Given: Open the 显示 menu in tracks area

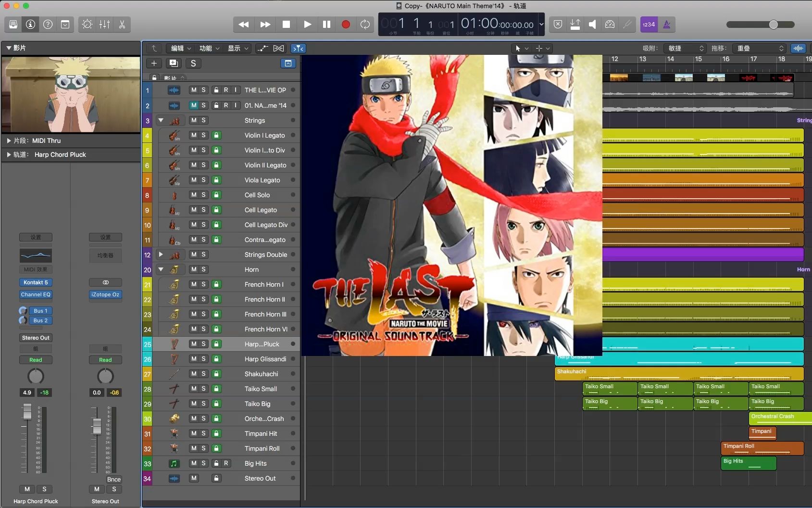Looking at the screenshot, I should (x=237, y=48).
